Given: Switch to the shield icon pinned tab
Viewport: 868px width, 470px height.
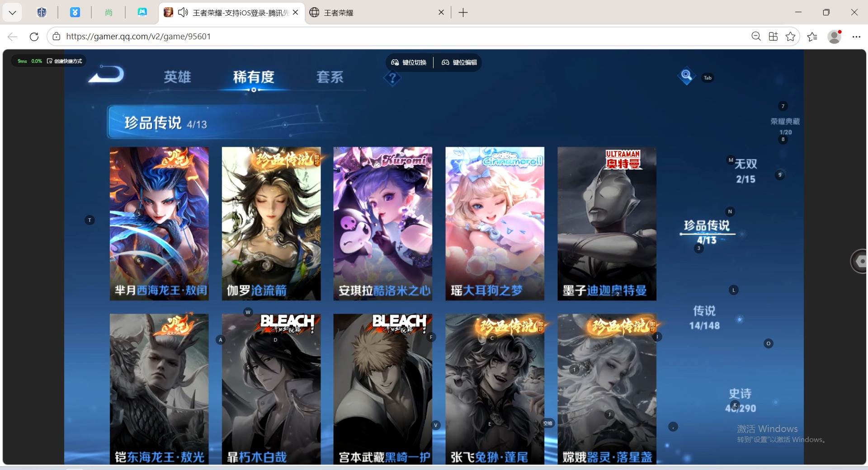Looking at the screenshot, I should [42, 13].
